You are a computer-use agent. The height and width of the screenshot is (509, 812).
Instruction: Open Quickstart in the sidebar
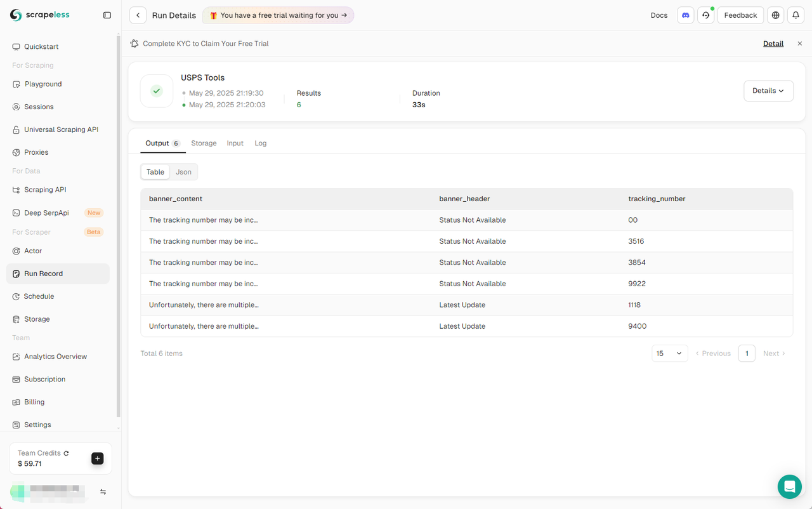[x=58, y=47]
